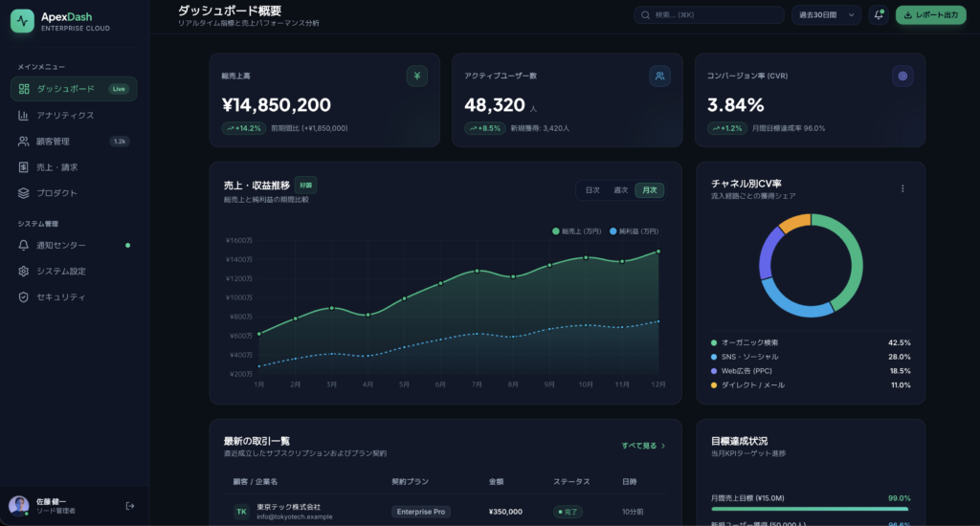This screenshot has width=980, height=526.
Task: Click the TK avatar for 東京テック株式会社
Action: click(x=241, y=512)
